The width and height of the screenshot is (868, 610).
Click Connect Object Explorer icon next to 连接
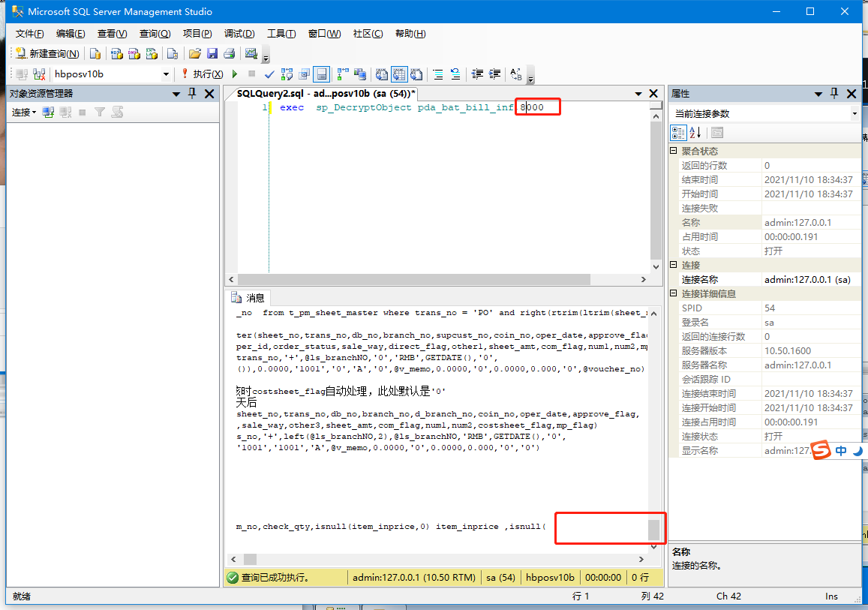point(48,112)
